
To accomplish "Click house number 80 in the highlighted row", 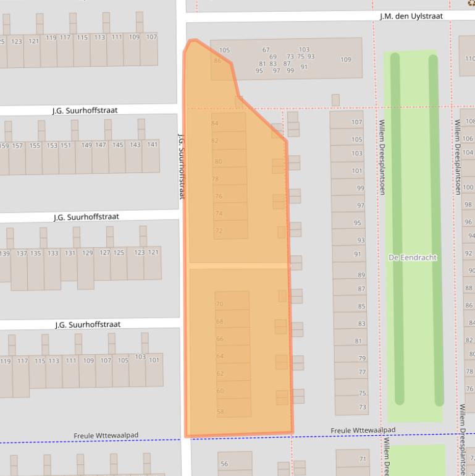I will (x=218, y=161).
